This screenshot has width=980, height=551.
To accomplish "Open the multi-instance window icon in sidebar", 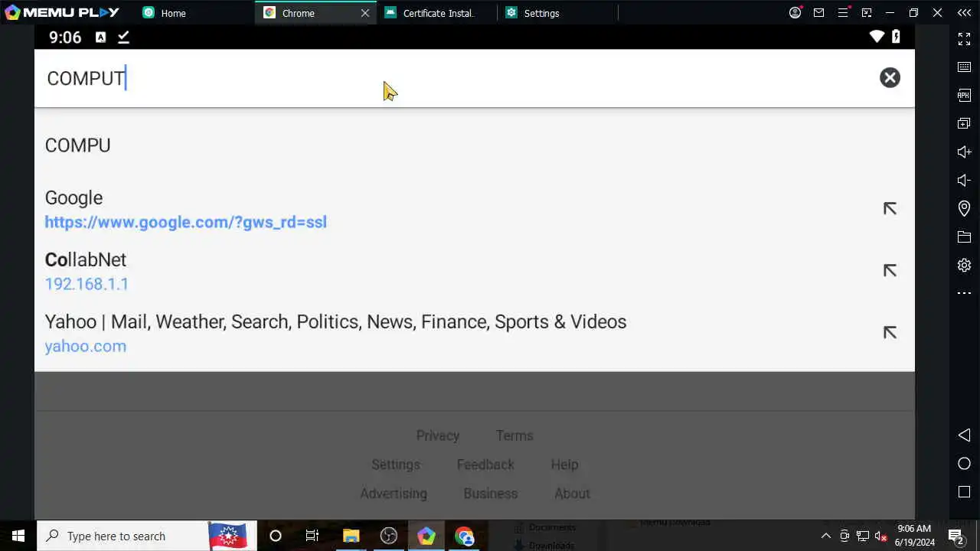I will (x=964, y=123).
